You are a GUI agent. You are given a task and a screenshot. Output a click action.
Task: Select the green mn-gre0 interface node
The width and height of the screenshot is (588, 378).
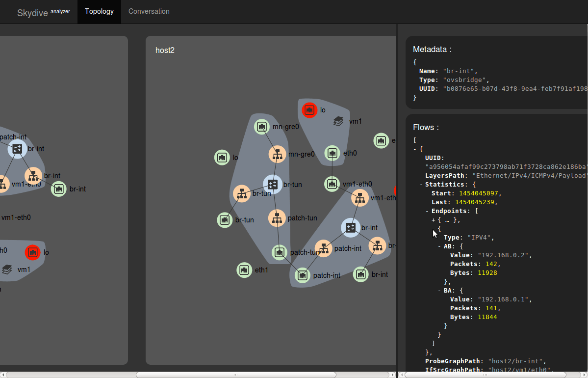pos(262,127)
